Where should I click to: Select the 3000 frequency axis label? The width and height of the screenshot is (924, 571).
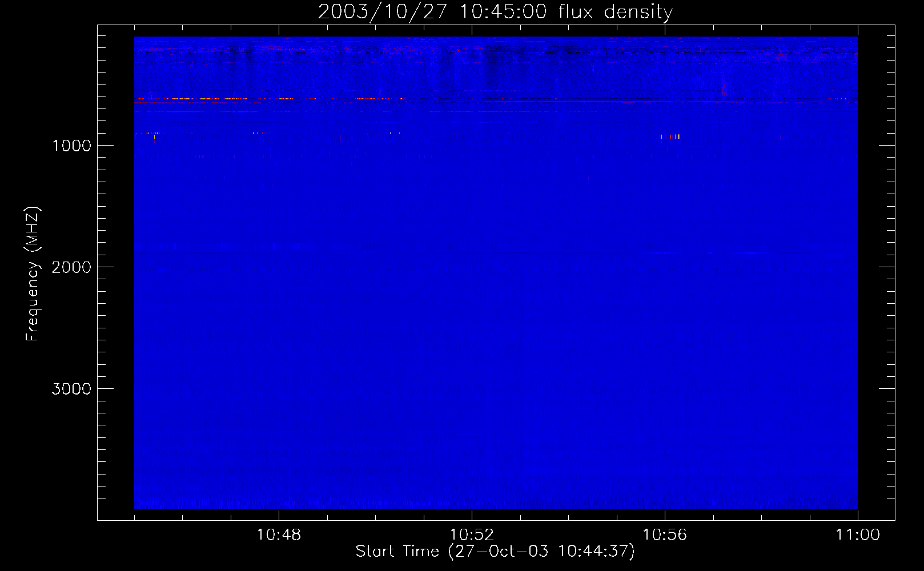pos(71,389)
